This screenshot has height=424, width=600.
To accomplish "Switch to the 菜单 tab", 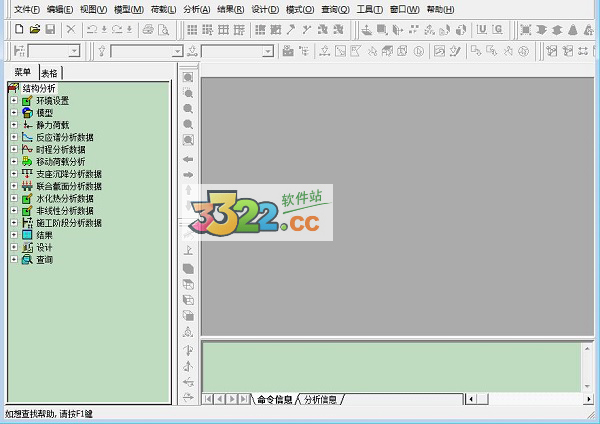I will click(x=23, y=72).
